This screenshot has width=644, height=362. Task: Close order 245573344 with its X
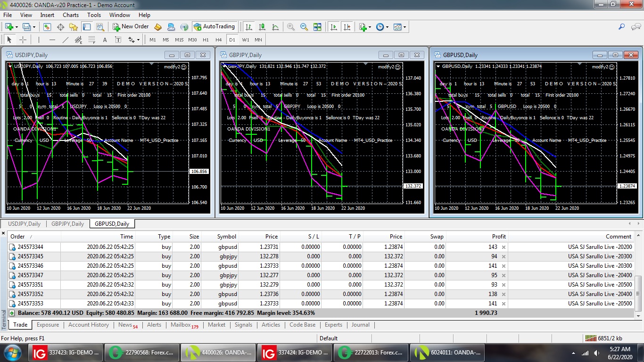(504, 247)
